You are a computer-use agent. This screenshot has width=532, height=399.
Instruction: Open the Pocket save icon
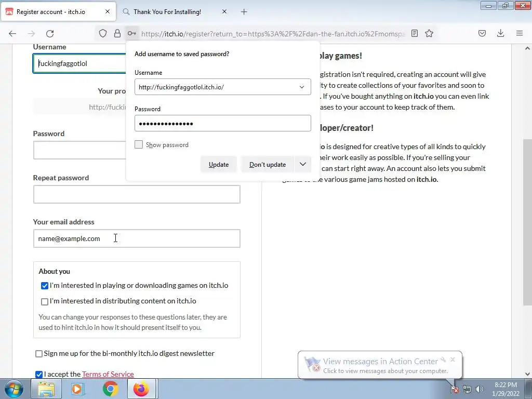[x=482, y=33]
